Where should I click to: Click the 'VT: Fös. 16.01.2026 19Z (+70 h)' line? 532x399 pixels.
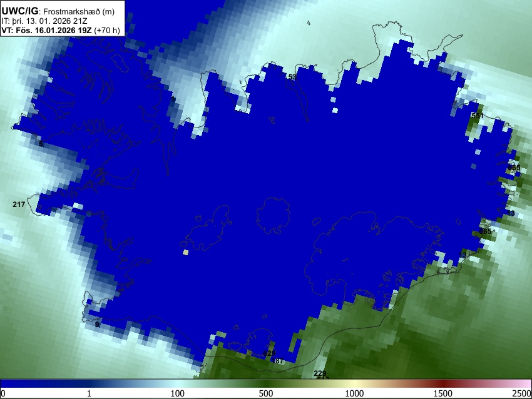(61, 30)
